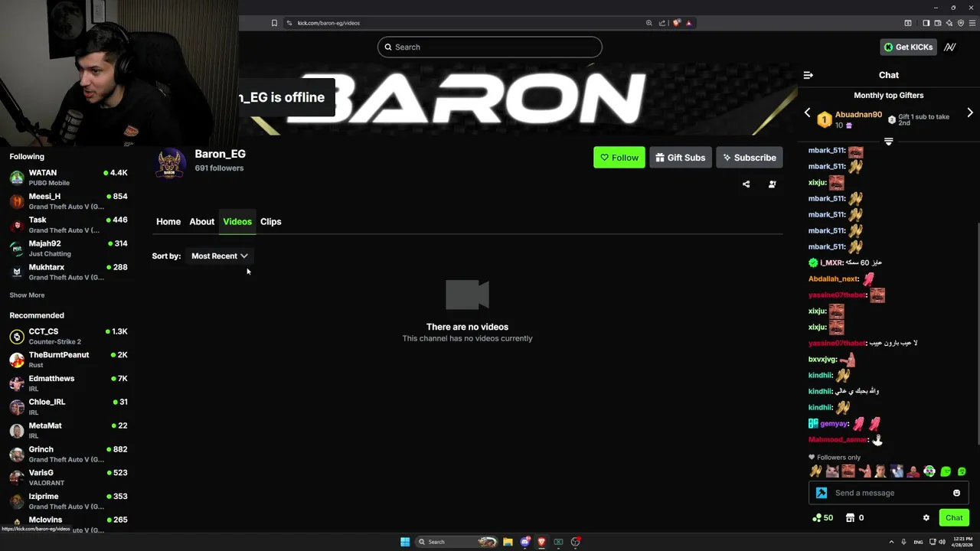
Task: Click the Kick search input field
Action: (x=490, y=47)
